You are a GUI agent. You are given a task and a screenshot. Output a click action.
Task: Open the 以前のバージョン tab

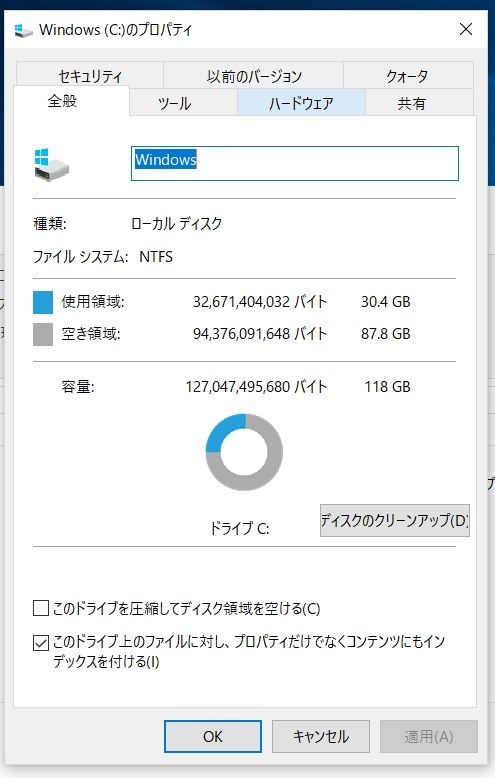click(x=253, y=76)
